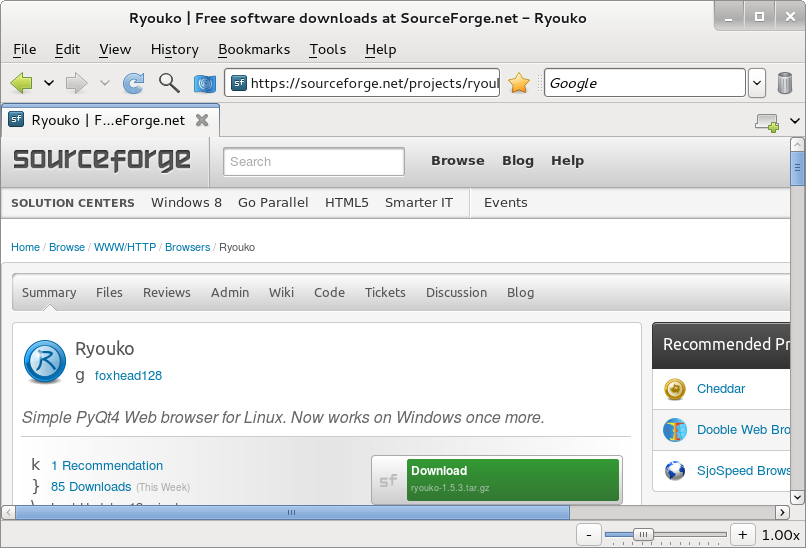Open the search engine dropdown
Image resolution: width=806 pixels, height=548 pixels.
(x=757, y=83)
